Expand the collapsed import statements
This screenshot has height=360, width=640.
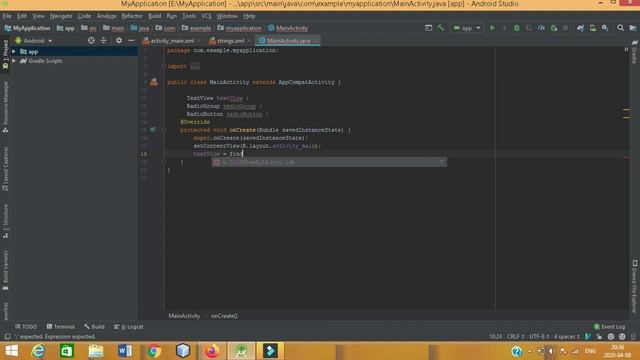click(195, 66)
